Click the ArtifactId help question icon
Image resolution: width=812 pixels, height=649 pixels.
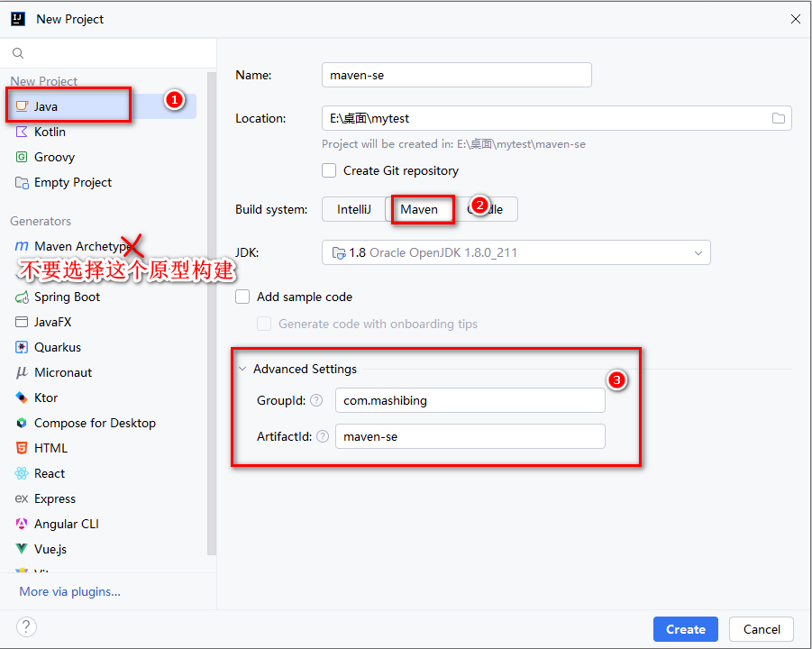coord(323,436)
